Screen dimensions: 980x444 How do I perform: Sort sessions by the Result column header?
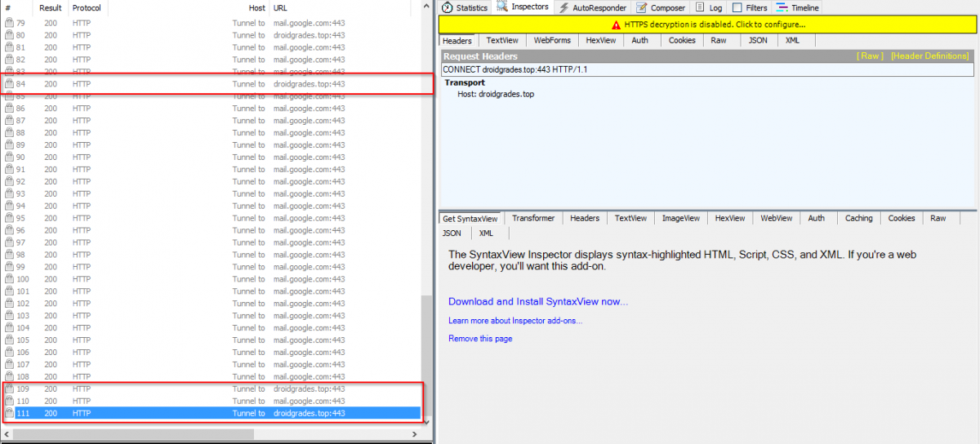pyautogui.click(x=51, y=8)
